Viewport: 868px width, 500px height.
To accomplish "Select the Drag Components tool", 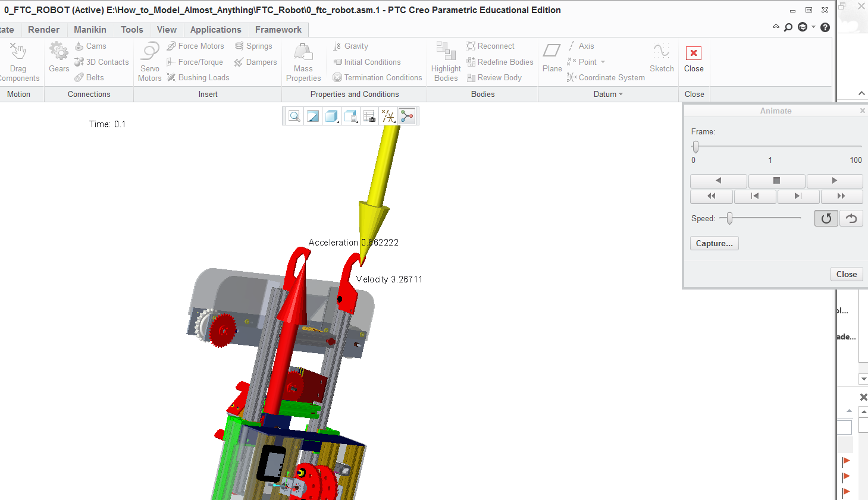I will coord(18,62).
